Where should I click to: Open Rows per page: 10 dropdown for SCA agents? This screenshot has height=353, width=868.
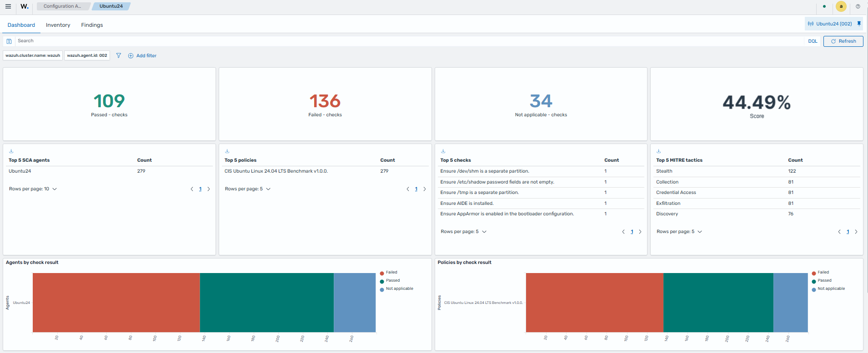point(33,189)
